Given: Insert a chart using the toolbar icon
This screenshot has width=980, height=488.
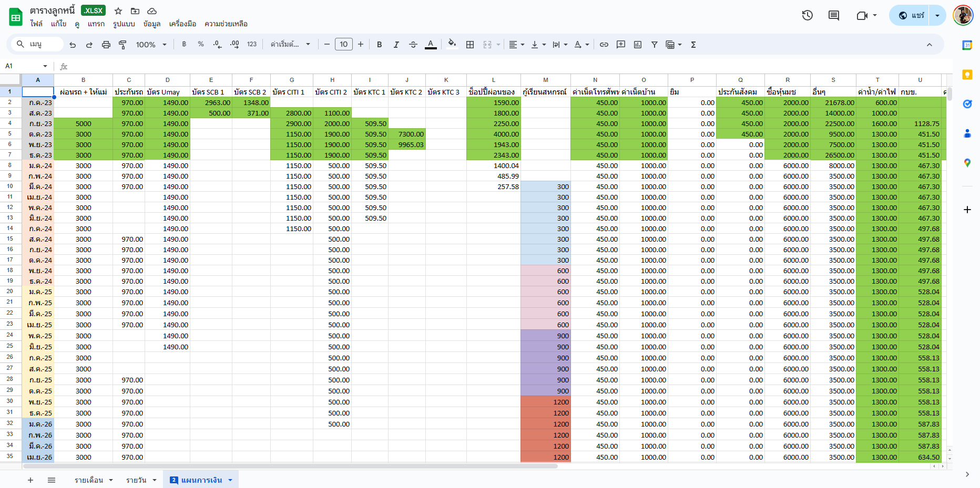Looking at the screenshot, I should coord(638,45).
